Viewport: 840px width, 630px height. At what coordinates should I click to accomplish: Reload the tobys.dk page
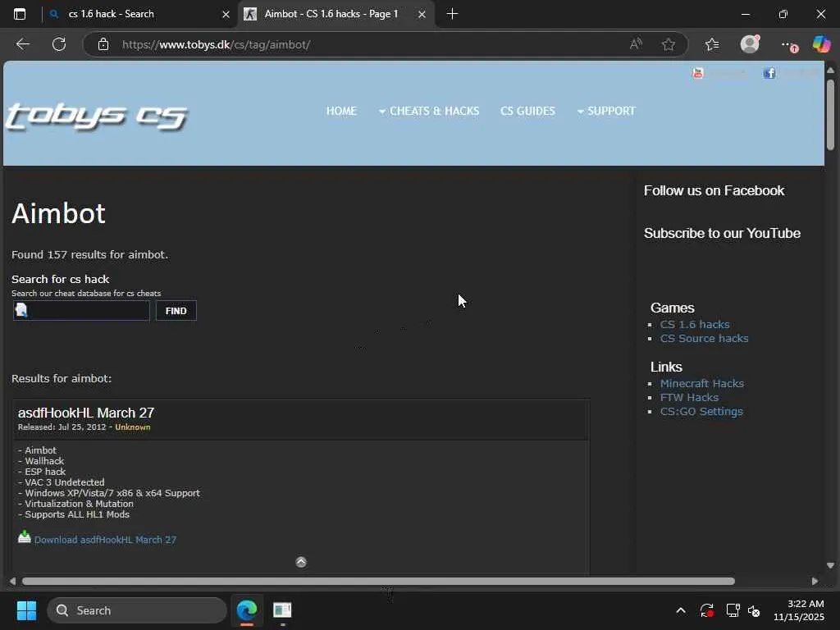[59, 44]
